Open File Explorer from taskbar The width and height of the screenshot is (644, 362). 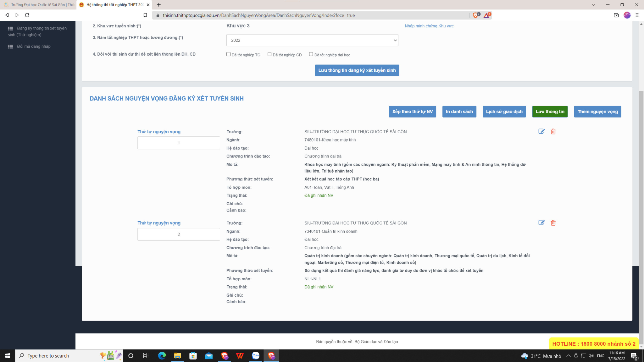177,356
